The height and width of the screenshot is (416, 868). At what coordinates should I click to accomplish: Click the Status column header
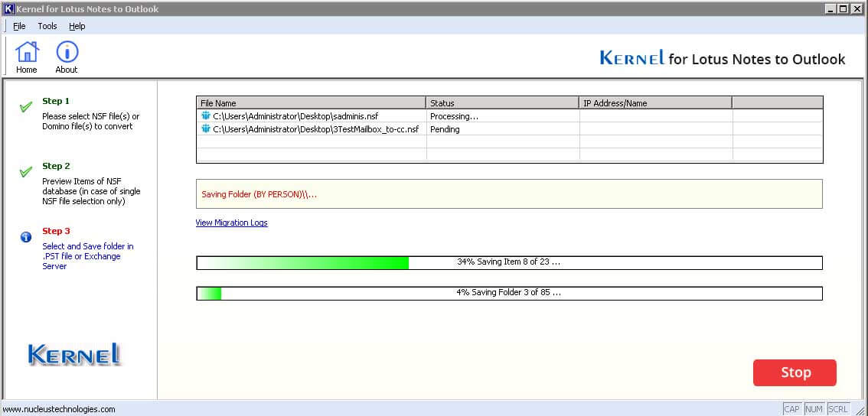click(502, 102)
